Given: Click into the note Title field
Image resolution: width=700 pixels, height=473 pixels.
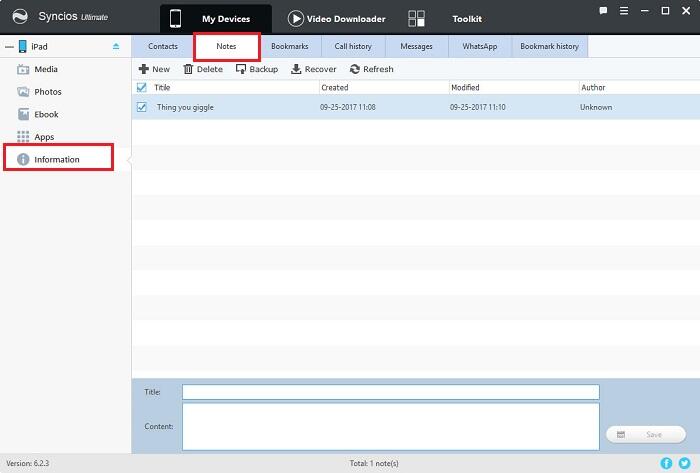Looking at the screenshot, I should [390, 392].
